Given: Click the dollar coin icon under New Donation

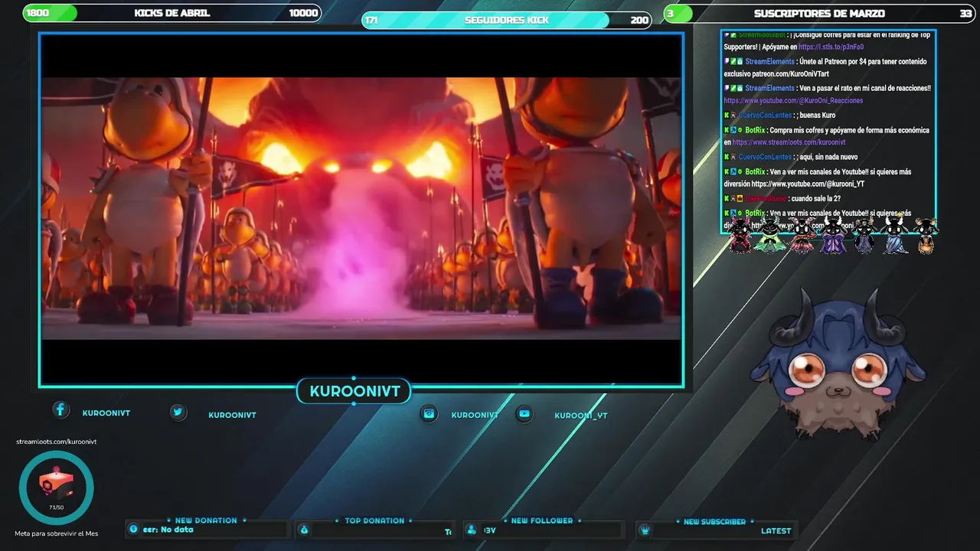Looking at the screenshot, I should (x=134, y=529).
